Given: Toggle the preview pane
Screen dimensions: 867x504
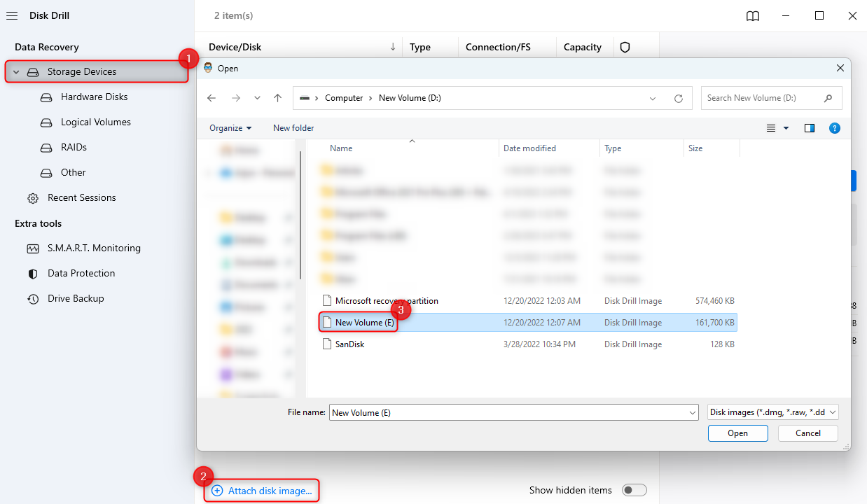Looking at the screenshot, I should [x=810, y=128].
